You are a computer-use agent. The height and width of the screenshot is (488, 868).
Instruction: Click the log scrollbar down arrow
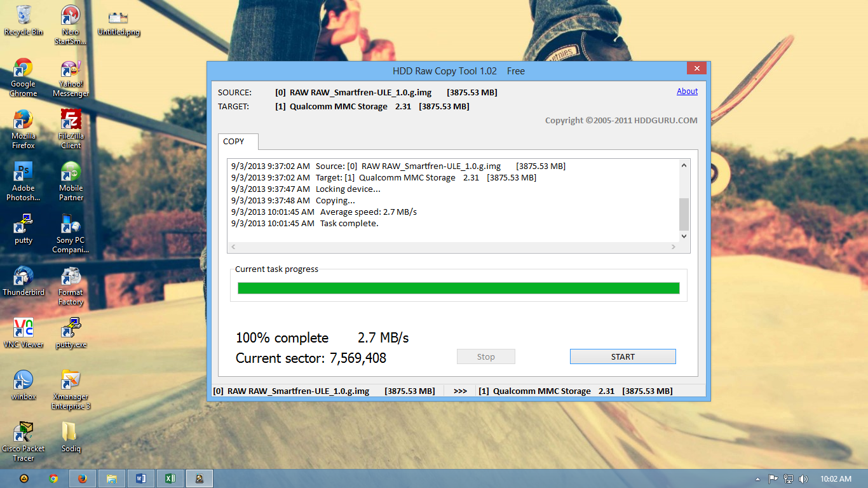coord(683,236)
